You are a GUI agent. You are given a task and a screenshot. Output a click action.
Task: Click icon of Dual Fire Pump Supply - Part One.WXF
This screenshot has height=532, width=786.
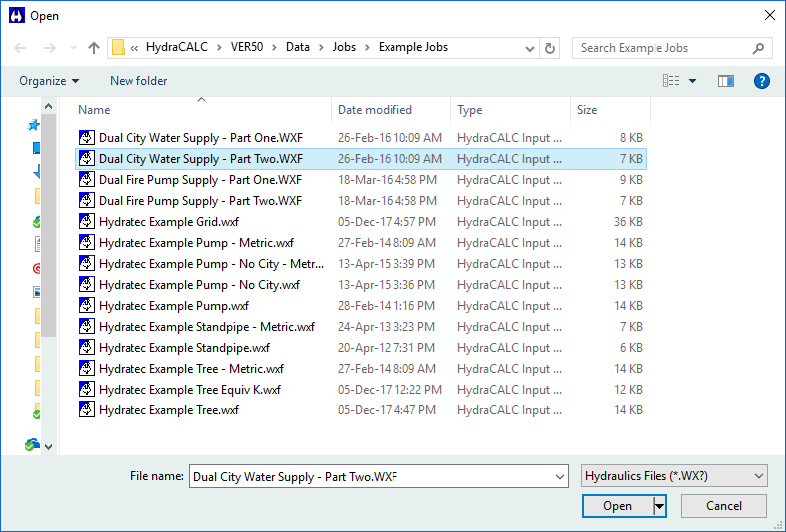pyautogui.click(x=87, y=180)
